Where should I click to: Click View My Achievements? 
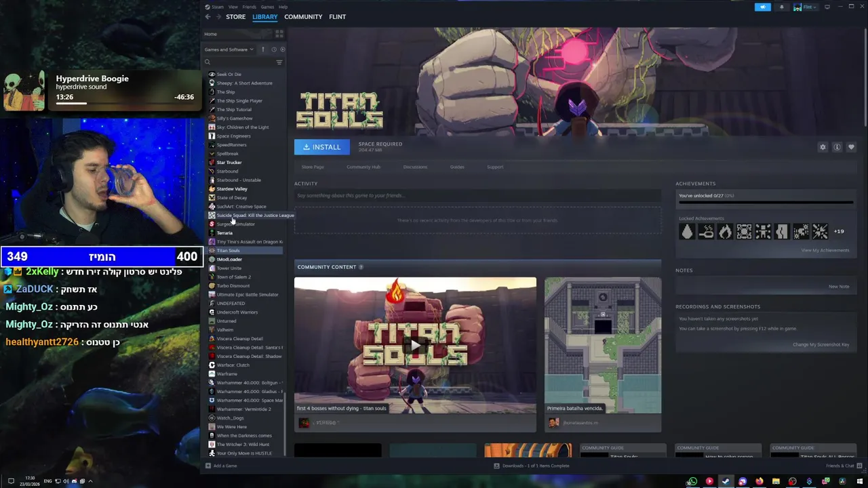pos(825,250)
